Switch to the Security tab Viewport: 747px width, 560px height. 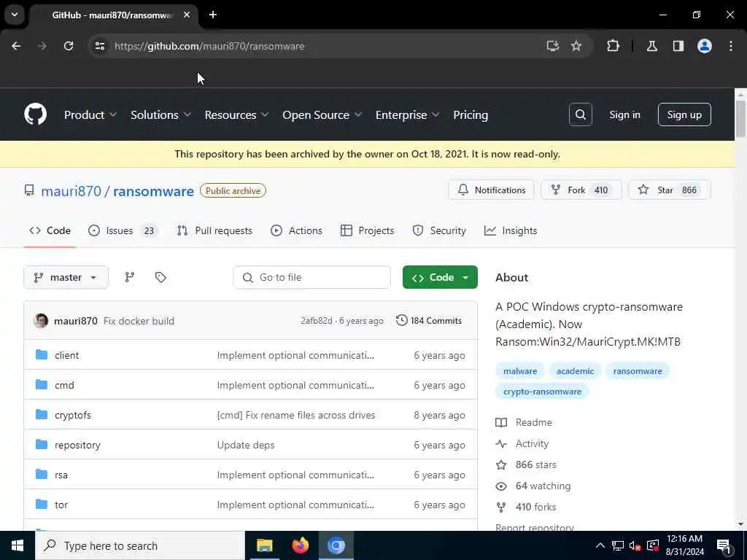coord(439,230)
